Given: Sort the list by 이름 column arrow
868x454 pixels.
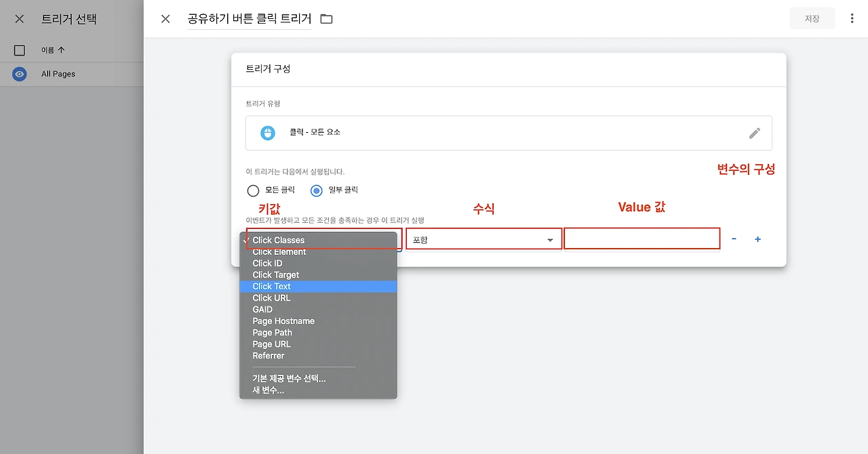Looking at the screenshot, I should [x=62, y=50].
